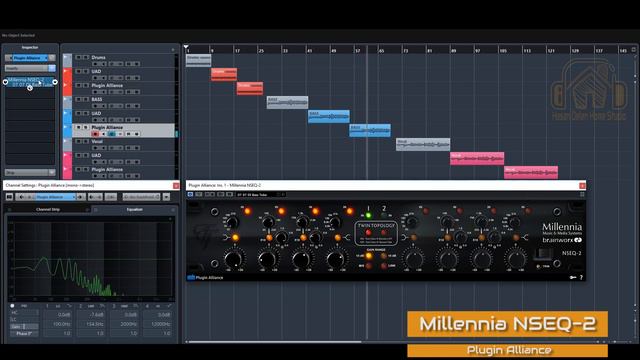This screenshot has height=360, width=640.
Task: Toggle third band IN orange LED on channel 1
Action: pos(315,211)
